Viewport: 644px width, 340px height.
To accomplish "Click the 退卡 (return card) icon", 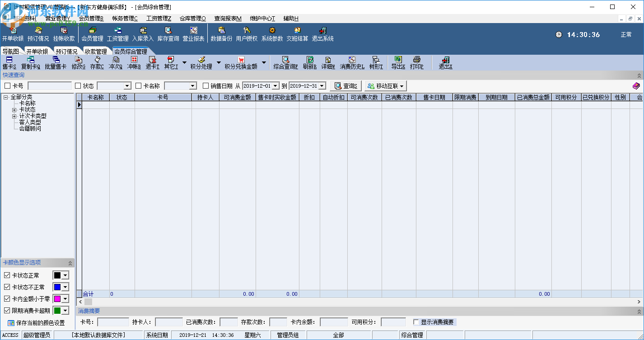I will pos(152,63).
